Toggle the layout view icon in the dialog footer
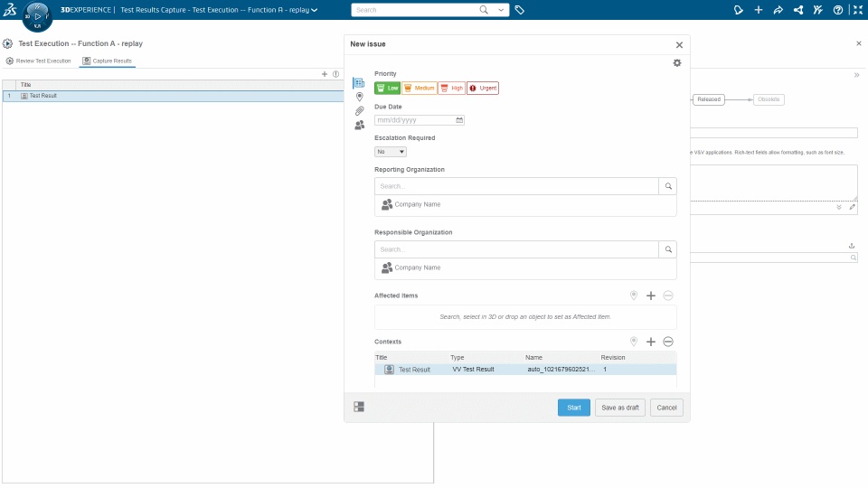The width and height of the screenshot is (868, 488). tap(359, 408)
